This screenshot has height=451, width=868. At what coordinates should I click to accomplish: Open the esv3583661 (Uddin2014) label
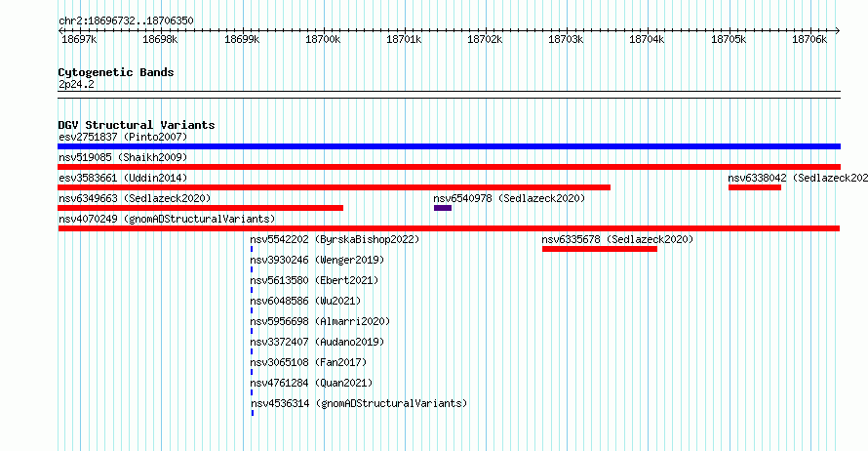(x=123, y=178)
